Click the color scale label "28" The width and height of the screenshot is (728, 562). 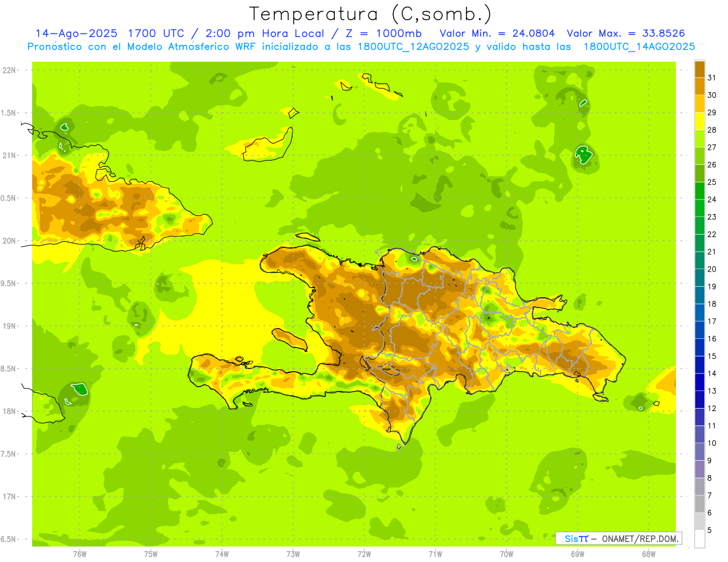[712, 130]
